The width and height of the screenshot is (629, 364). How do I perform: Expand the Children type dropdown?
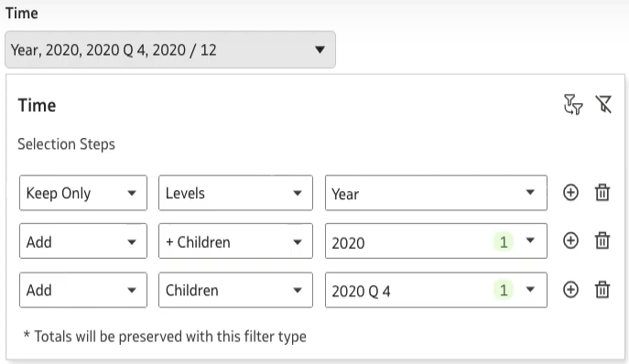[235, 290]
